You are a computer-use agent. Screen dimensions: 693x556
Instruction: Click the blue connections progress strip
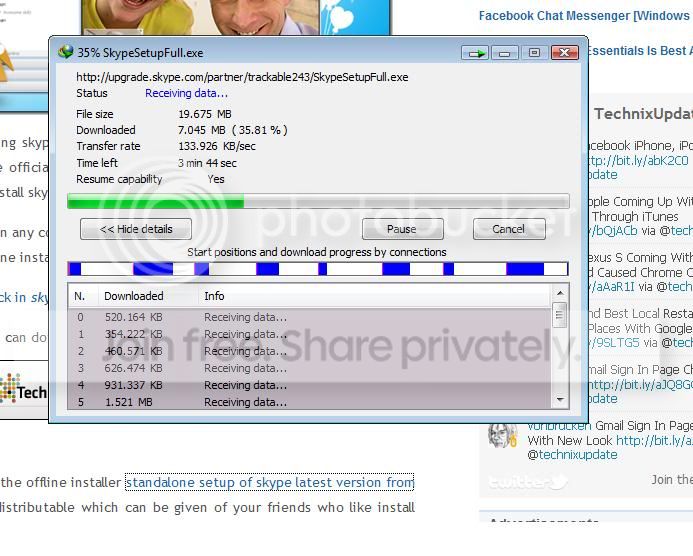[318, 269]
